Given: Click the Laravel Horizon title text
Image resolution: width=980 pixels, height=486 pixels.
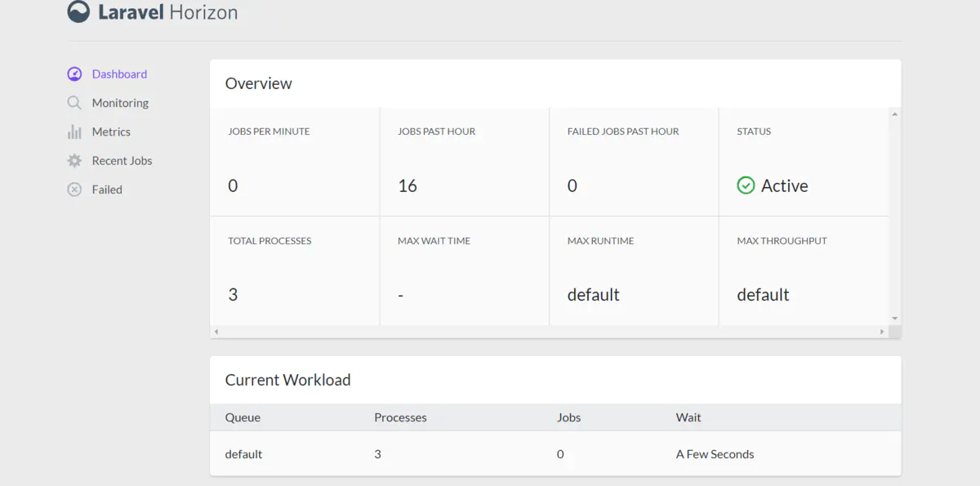Looking at the screenshot, I should (167, 12).
